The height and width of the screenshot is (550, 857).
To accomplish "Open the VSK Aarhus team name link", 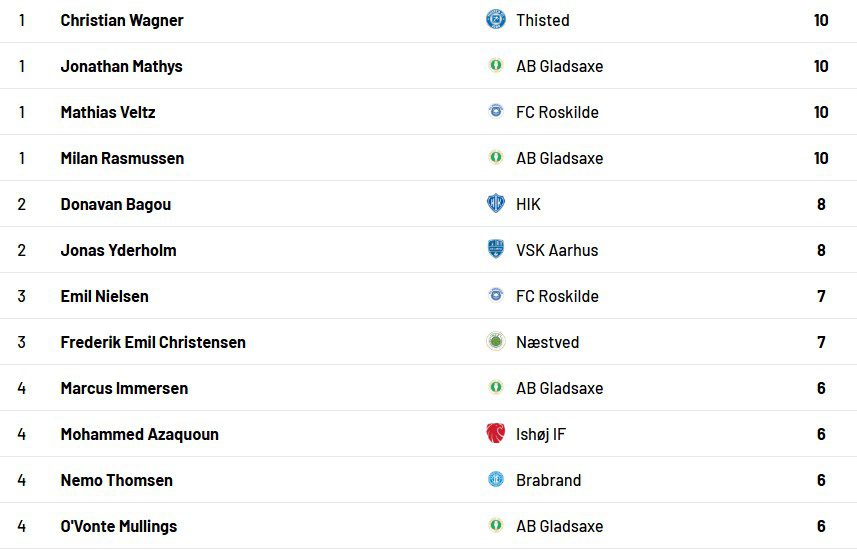I will point(557,250).
